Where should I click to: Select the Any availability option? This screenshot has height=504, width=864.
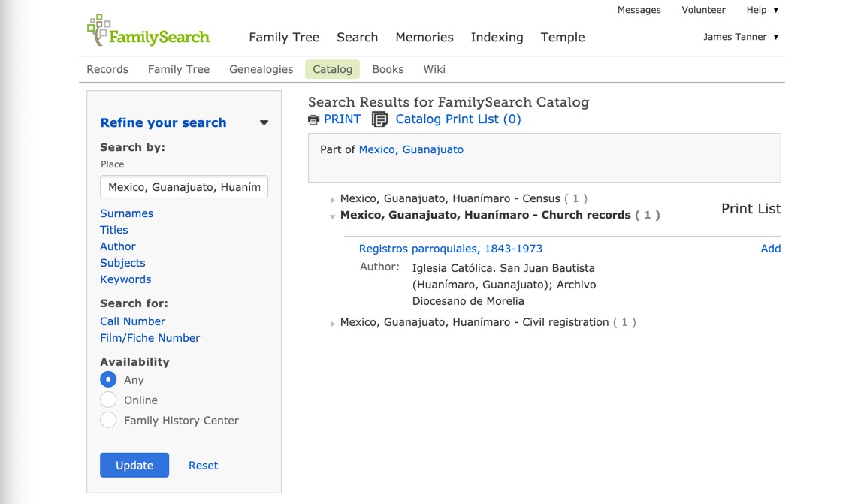coord(108,380)
